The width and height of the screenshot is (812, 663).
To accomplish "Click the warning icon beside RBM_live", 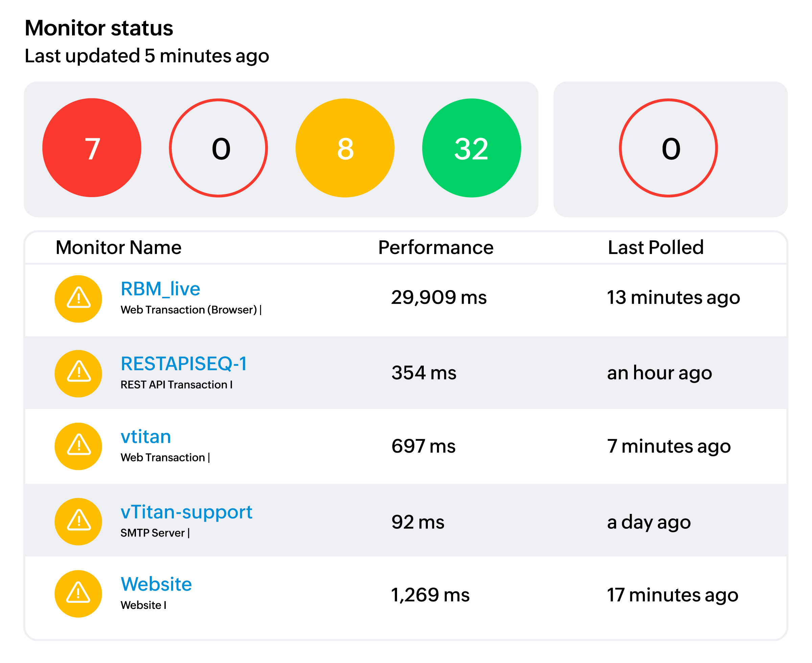I will 78,299.
